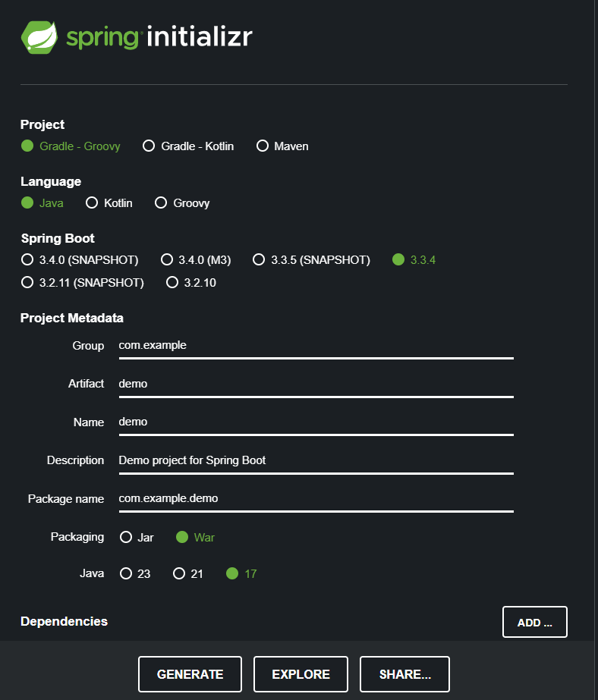The height and width of the screenshot is (700, 598).
Task: Select Gradle - Groovy project type
Action: 71,146
